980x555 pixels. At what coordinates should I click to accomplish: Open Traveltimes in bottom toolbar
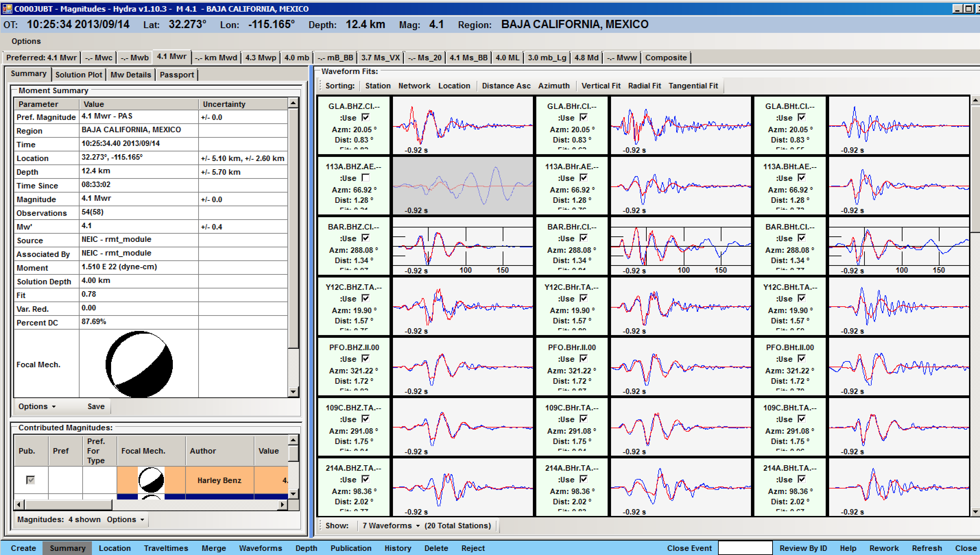166,548
